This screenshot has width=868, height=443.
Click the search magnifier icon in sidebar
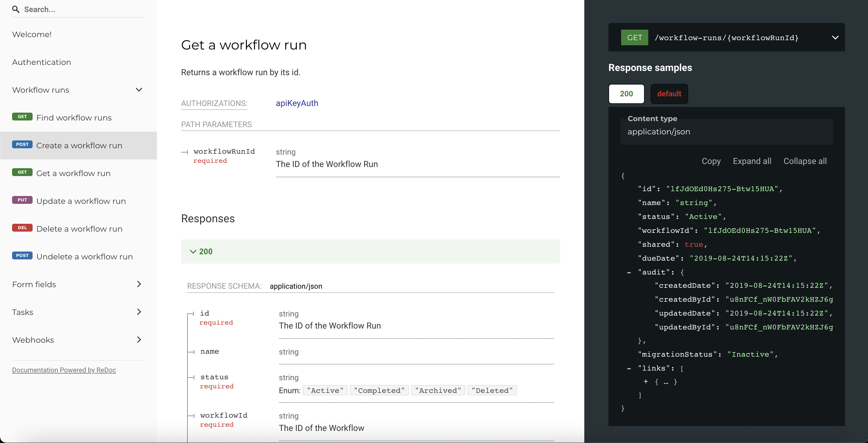tap(16, 9)
